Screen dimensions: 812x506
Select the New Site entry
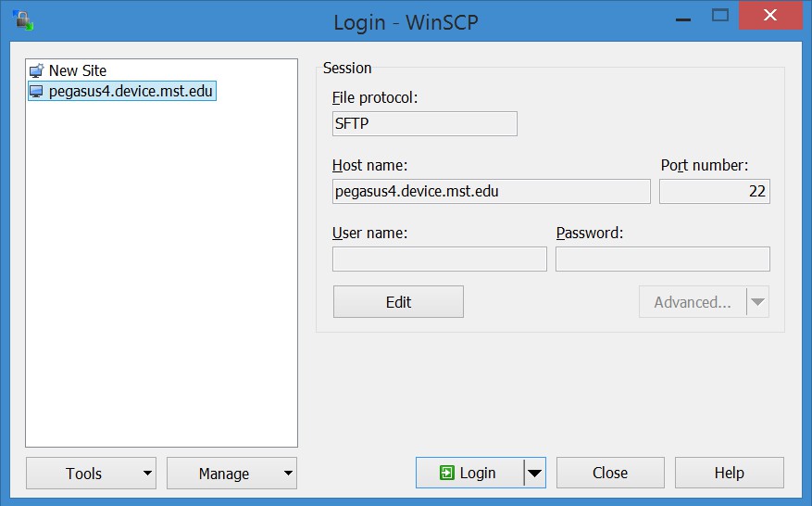pos(77,70)
